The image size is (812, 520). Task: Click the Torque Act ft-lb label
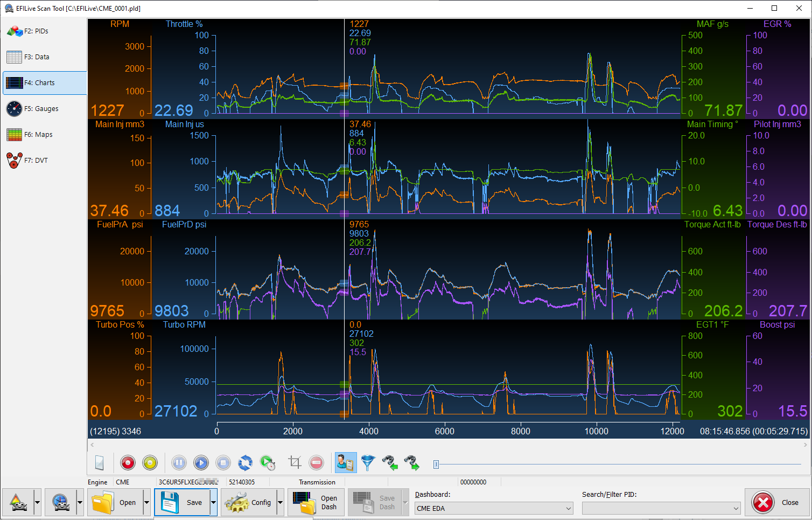[x=712, y=225]
